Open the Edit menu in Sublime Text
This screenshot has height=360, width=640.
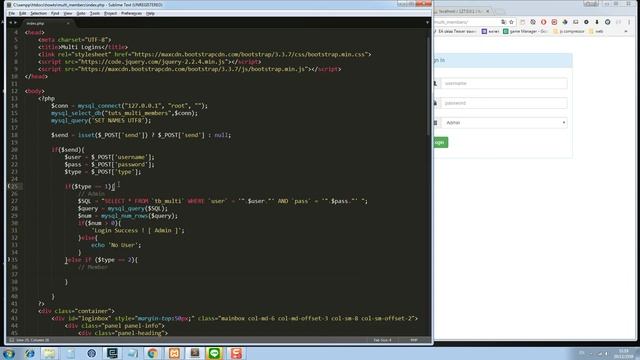pos(22,13)
